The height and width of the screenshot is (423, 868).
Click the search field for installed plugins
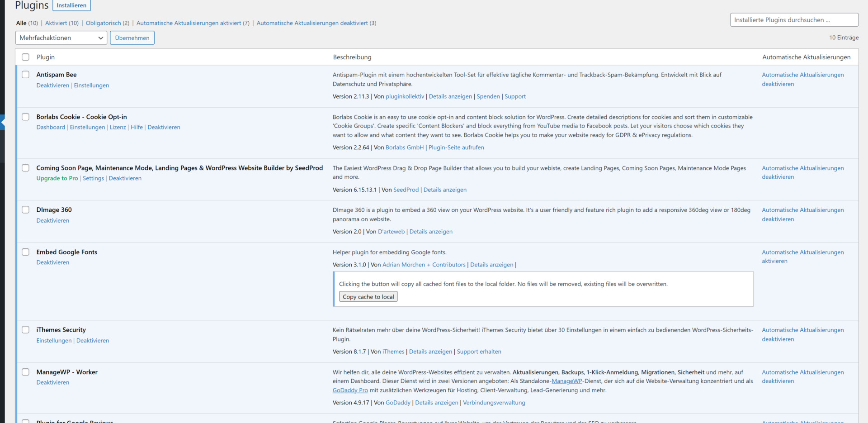tap(794, 20)
